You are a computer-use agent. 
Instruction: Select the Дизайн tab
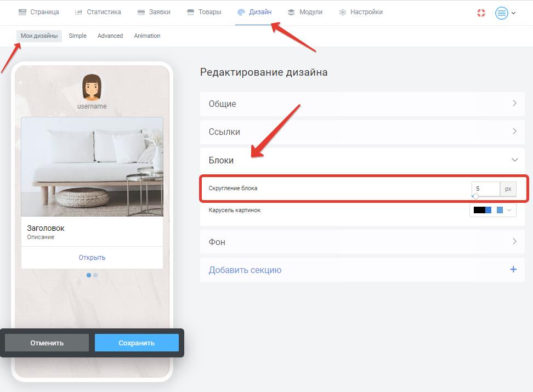tap(254, 12)
